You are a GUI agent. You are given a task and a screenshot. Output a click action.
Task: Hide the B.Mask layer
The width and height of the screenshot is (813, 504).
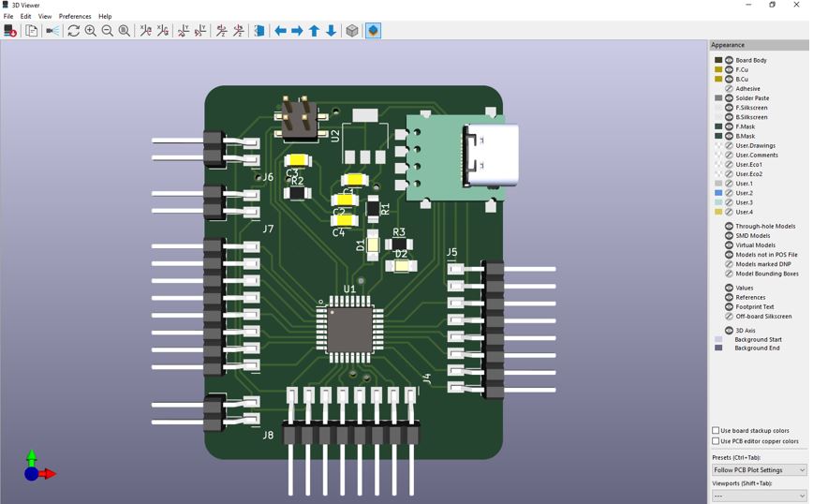coord(729,136)
